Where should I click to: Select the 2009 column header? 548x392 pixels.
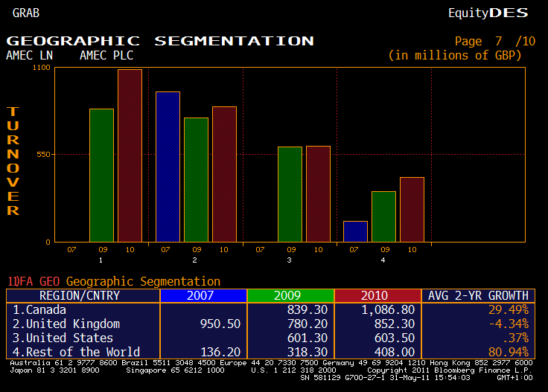tap(290, 295)
